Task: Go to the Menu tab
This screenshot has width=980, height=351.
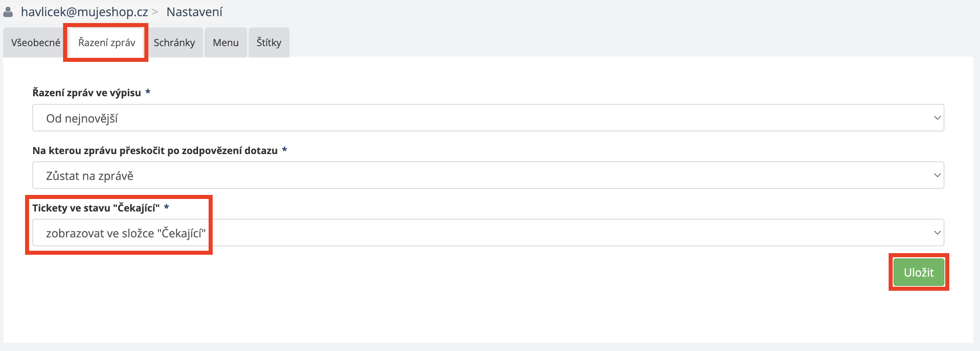Action: pos(226,43)
